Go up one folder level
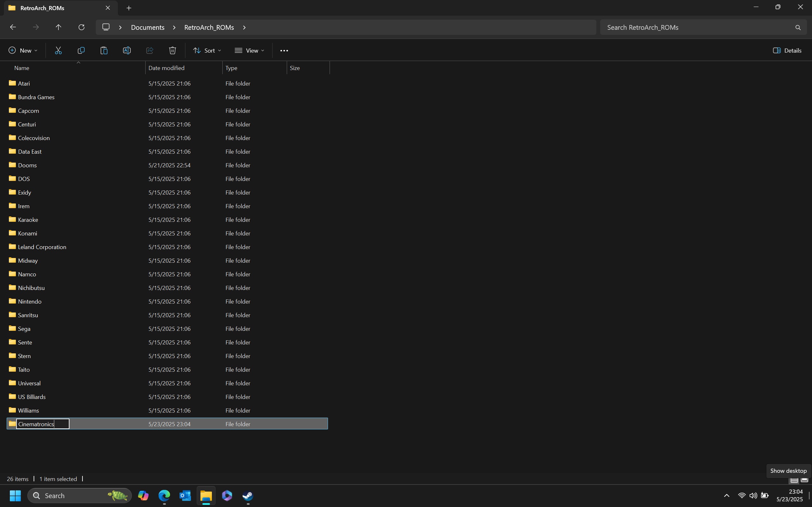The height and width of the screenshot is (507, 812). 58,27
